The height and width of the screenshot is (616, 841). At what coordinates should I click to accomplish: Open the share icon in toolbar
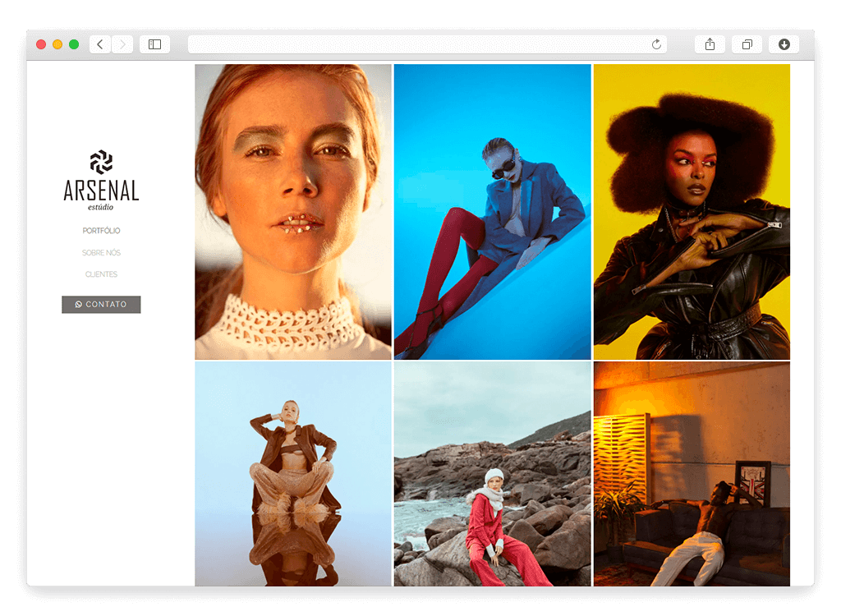pyautogui.click(x=710, y=44)
